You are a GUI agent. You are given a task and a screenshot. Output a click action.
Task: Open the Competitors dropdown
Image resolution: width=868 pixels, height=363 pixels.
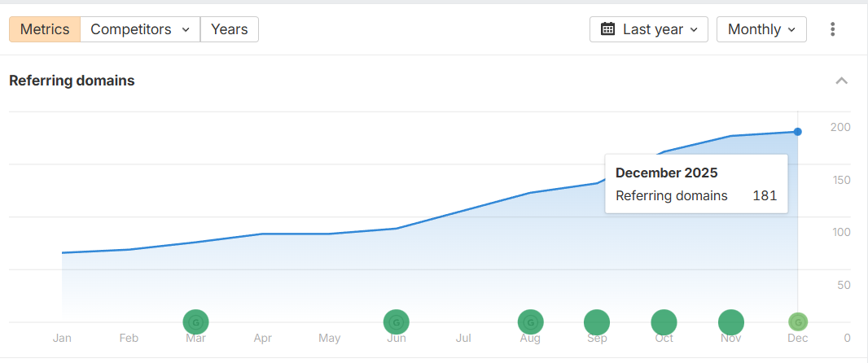(140, 29)
